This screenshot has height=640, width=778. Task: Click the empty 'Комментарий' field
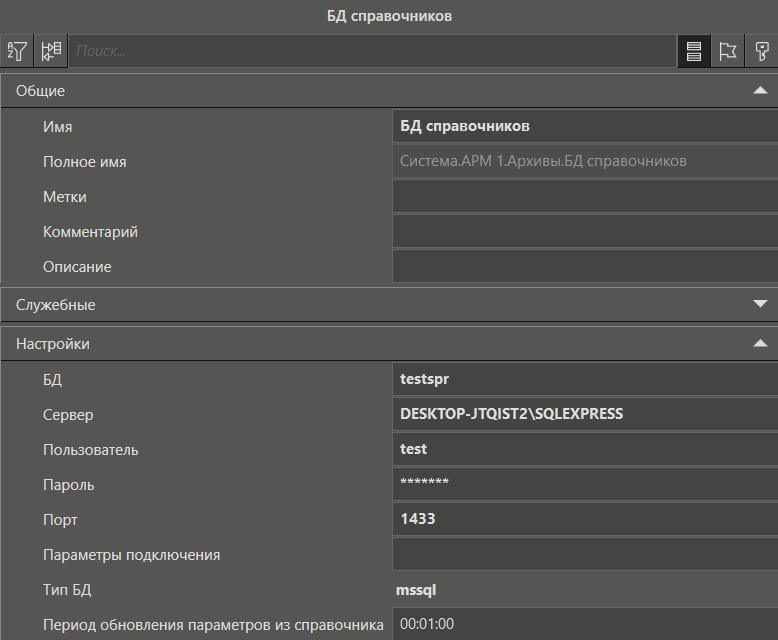(x=584, y=232)
